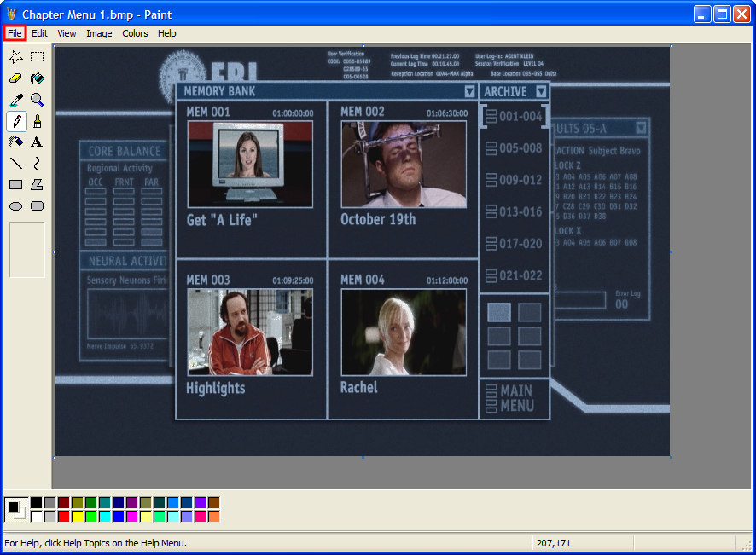
Task: Select the Airbrush spray can tool
Action: [x=16, y=142]
